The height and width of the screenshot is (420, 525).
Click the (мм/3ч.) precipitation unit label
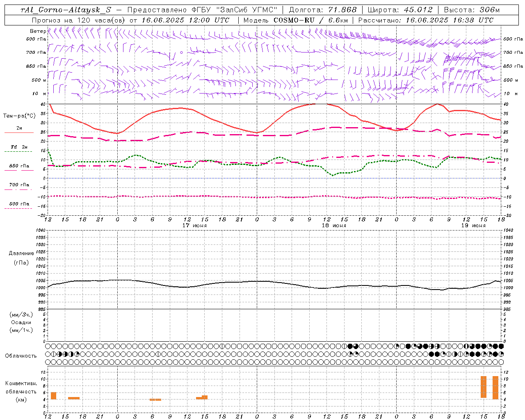pyautogui.click(x=21, y=315)
